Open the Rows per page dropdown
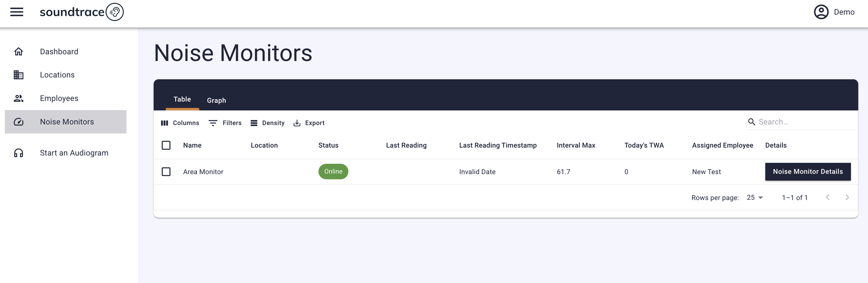This screenshot has height=283, width=868. (x=755, y=198)
